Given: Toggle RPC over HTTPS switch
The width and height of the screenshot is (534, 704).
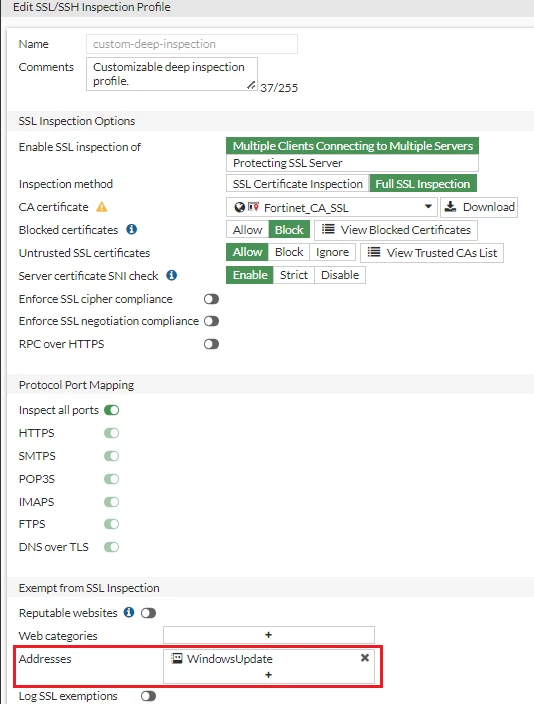Looking at the screenshot, I should tap(211, 344).
